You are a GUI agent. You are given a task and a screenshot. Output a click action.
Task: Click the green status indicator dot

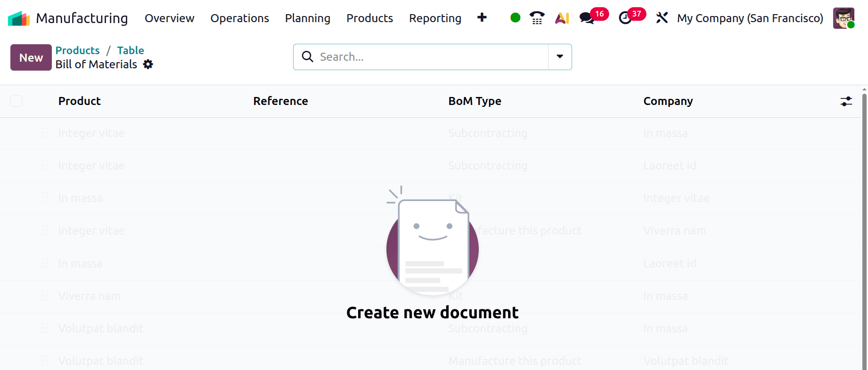pyautogui.click(x=516, y=18)
